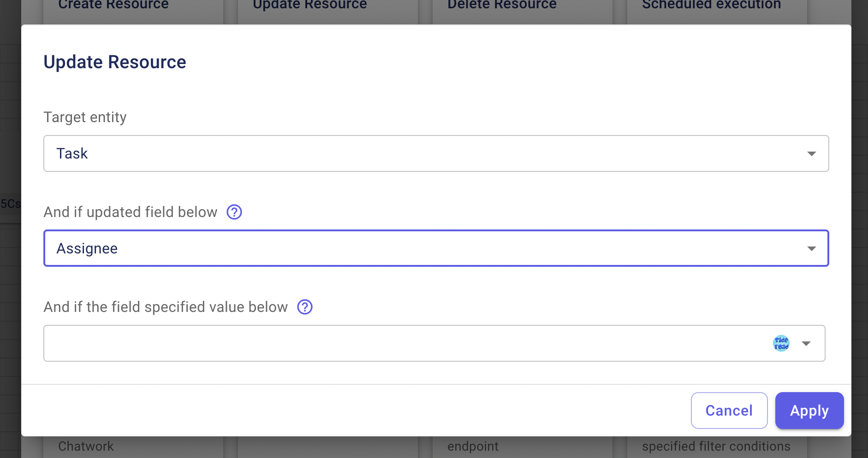Click the Side Team badge icon in value field
This screenshot has width=868, height=458.
point(781,343)
